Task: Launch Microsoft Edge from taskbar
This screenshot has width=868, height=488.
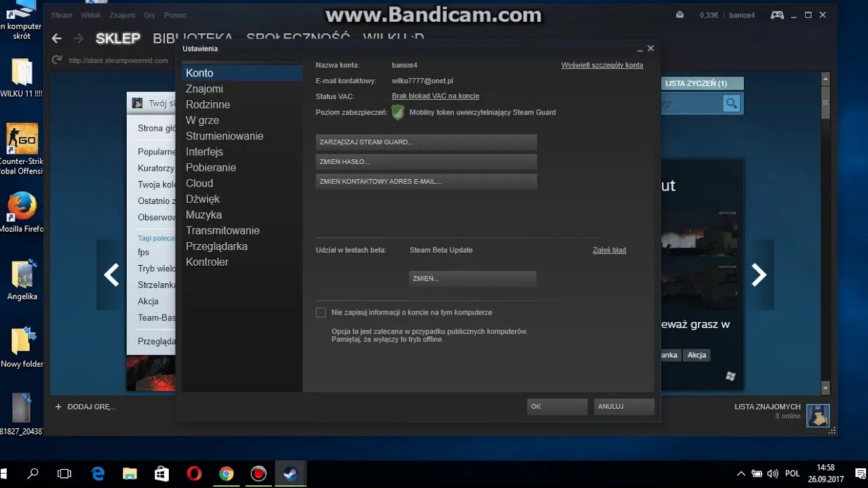Action: click(98, 474)
